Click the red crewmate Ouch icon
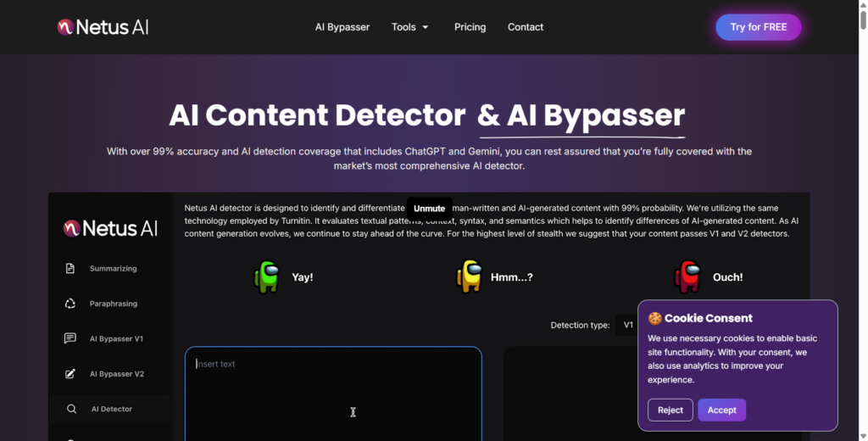868x441 pixels. tap(687, 276)
